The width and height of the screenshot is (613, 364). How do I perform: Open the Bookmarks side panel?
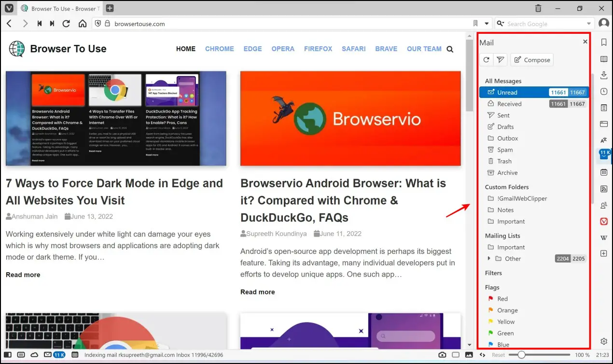tap(604, 42)
